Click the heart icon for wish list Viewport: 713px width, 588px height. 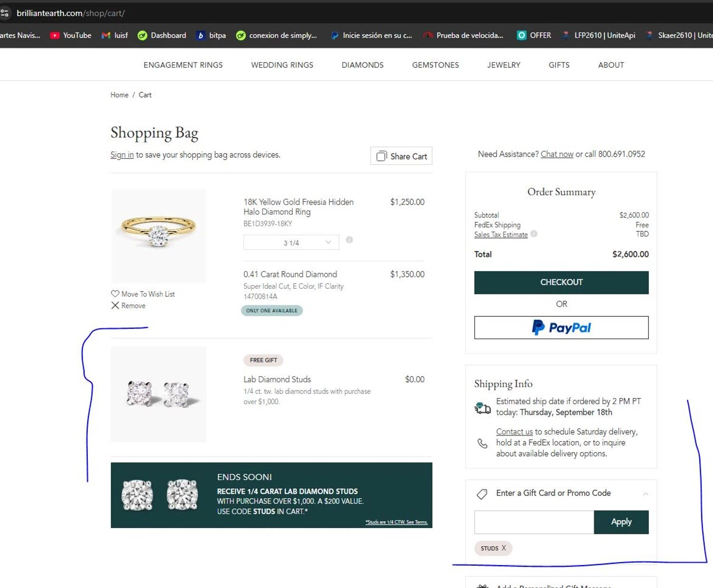(115, 294)
